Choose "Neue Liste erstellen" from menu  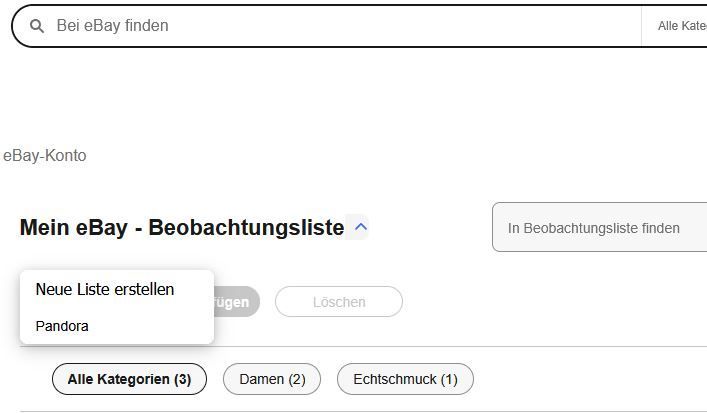pos(105,289)
